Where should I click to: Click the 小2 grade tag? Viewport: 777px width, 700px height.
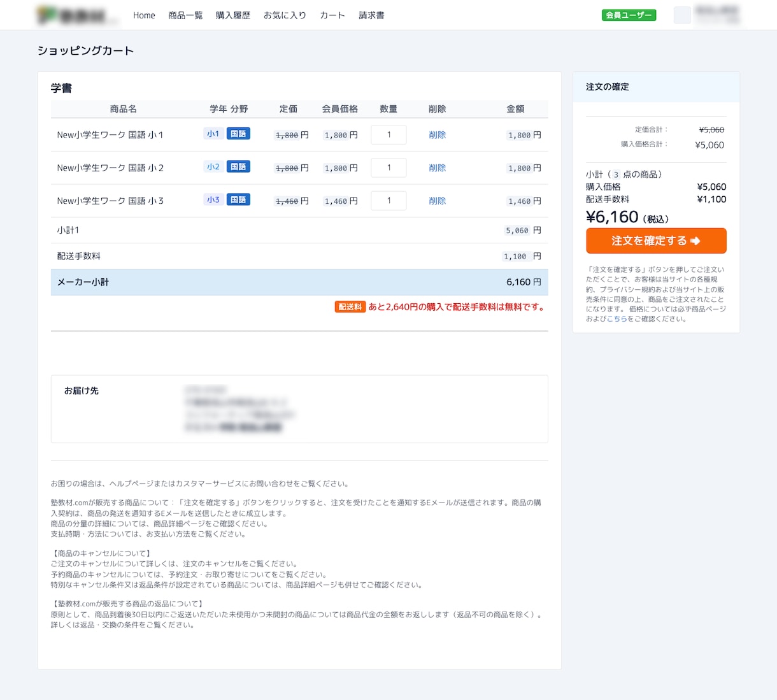pyautogui.click(x=213, y=167)
